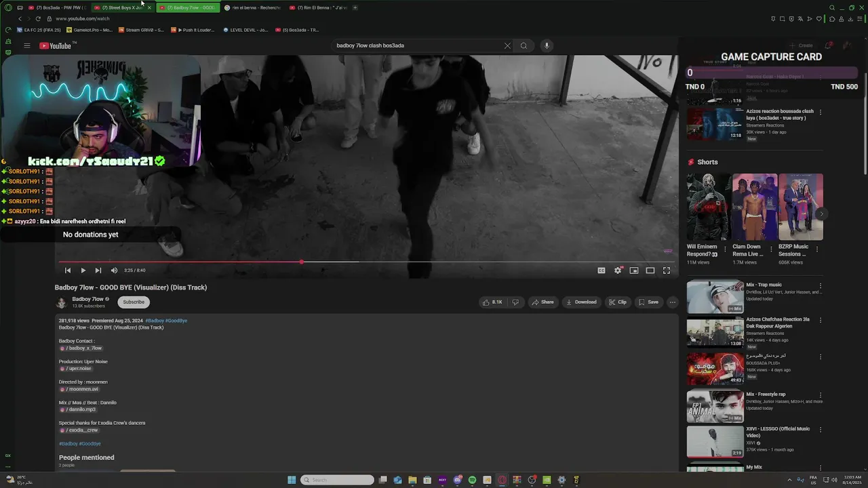Open EA FC 25 (FIFA 25) bookmark
Screen dimensions: 868x488
tap(39, 30)
